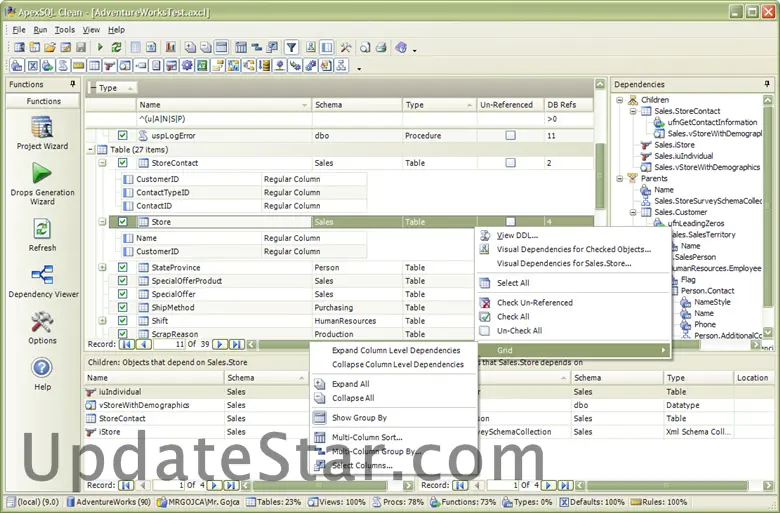Uncheck the Shift table checkbox
Image resolution: width=780 pixels, height=513 pixels.
click(122, 321)
